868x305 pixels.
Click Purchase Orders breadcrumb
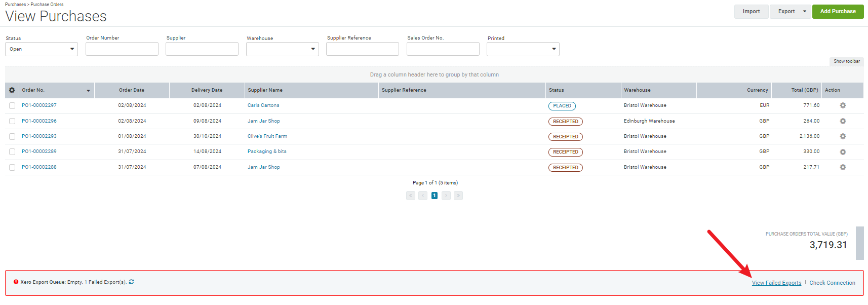coord(47,5)
